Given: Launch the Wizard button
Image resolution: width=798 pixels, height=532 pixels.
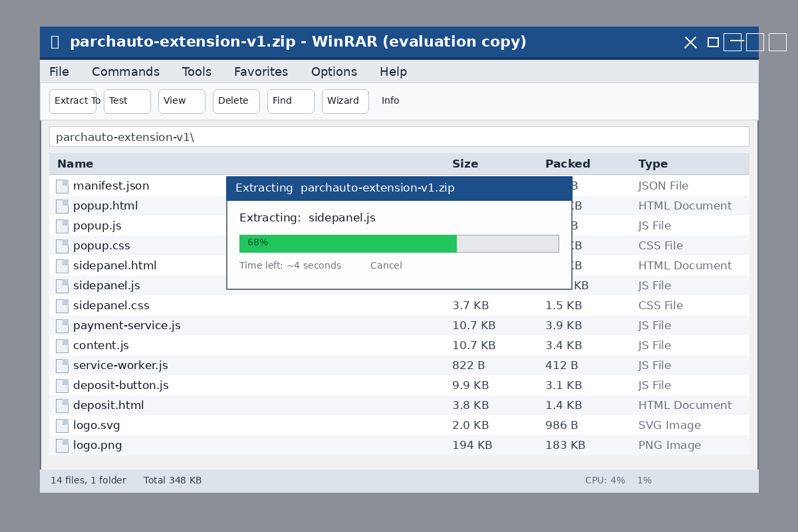Looking at the screenshot, I should coord(345,101).
